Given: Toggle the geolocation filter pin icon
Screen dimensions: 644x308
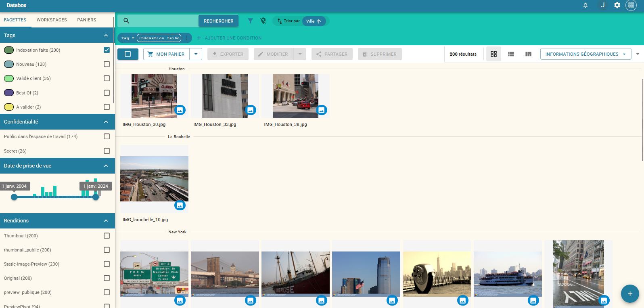Looking at the screenshot, I should (263, 21).
